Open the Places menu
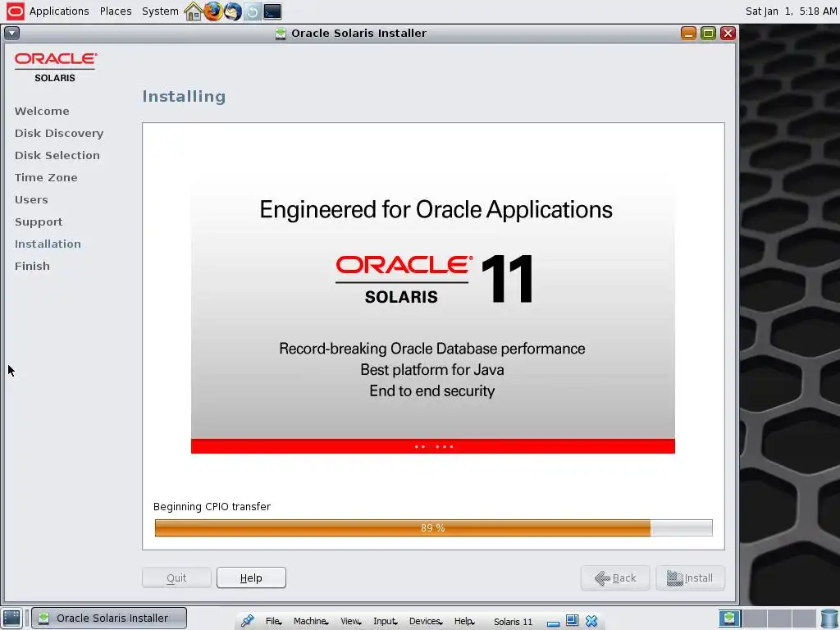Screen dimensions: 840x630 (x=116, y=11)
